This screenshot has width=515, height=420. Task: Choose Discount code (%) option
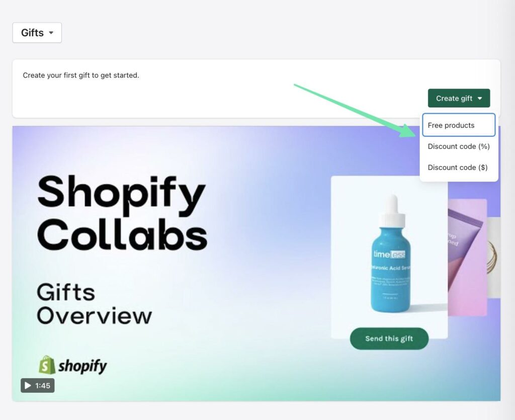pyautogui.click(x=459, y=146)
